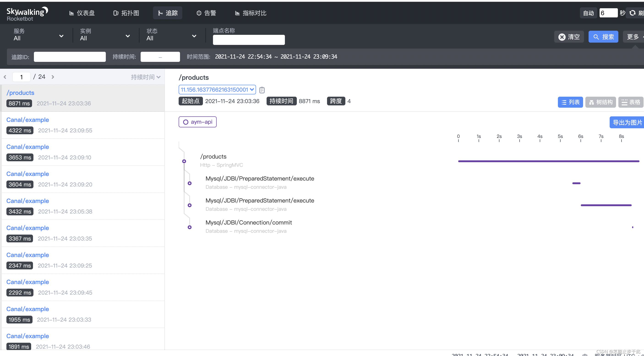
Task: Select the 追踪 trace tab
Action: (x=168, y=13)
